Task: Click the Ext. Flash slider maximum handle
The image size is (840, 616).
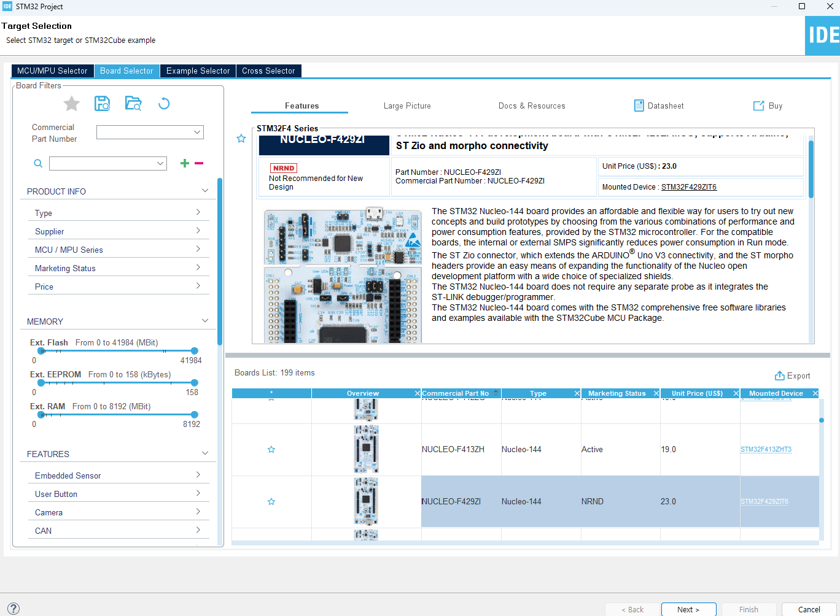Action: 194,351
